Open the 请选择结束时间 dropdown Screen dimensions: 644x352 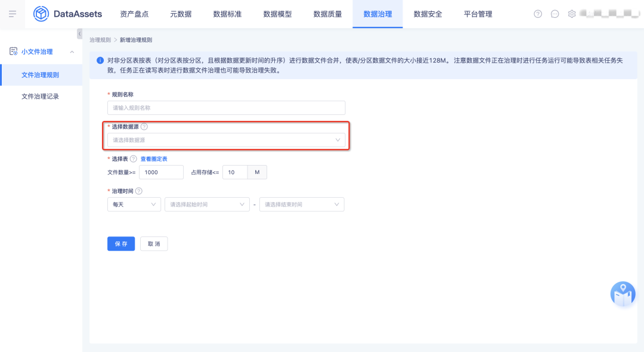(x=302, y=204)
